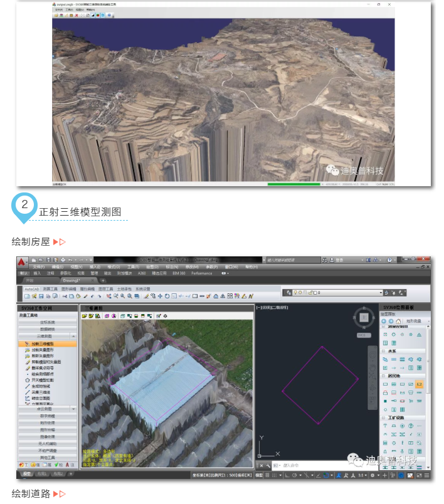Click the first river symbol under 水系
The image size is (444, 504).
point(385,359)
